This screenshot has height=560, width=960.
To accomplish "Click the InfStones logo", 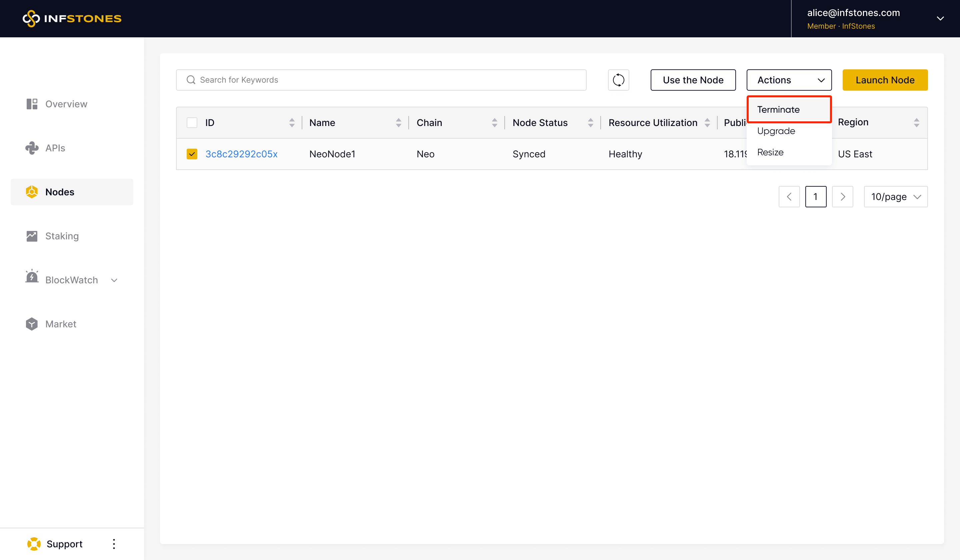I will coord(72,18).
